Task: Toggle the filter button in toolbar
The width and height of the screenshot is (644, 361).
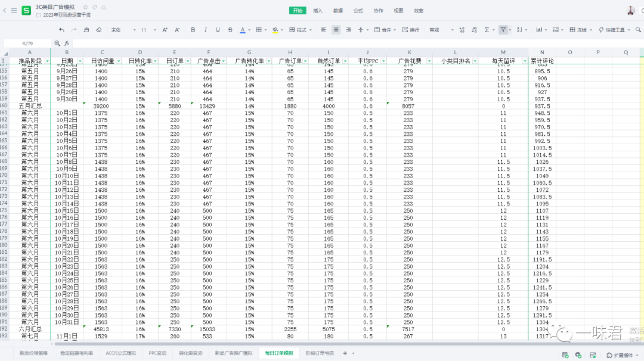Action: [x=503, y=30]
